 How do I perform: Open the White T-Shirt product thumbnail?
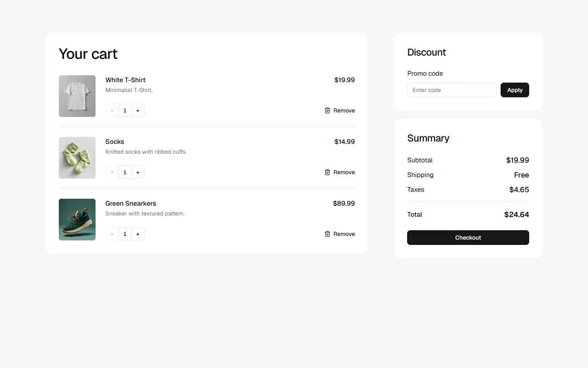point(77,96)
